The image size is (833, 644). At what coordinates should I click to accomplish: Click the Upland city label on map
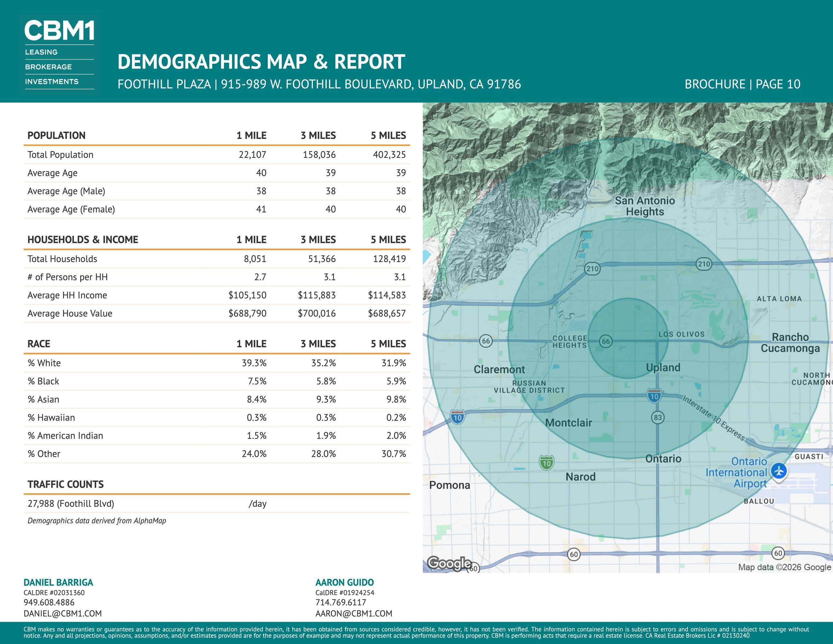663,367
